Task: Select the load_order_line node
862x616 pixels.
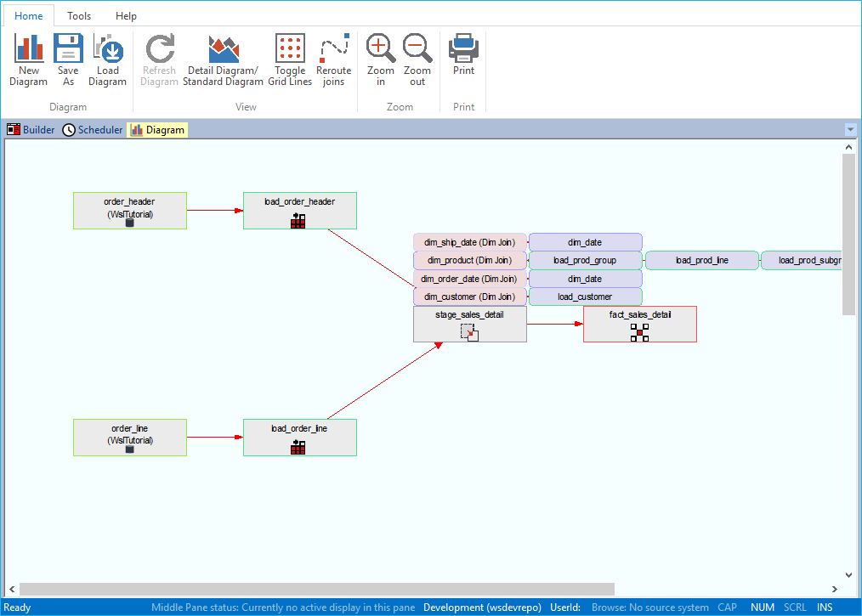Action: 299,438
